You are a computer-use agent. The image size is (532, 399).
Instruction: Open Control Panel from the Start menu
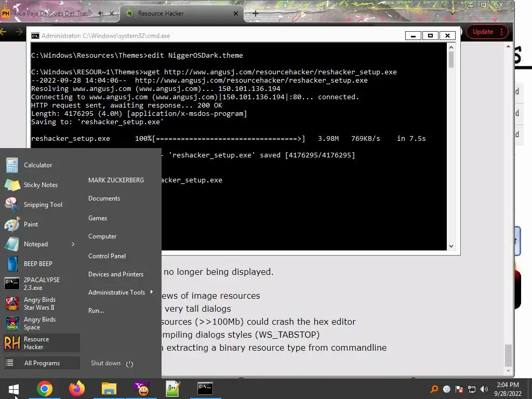tap(107, 256)
